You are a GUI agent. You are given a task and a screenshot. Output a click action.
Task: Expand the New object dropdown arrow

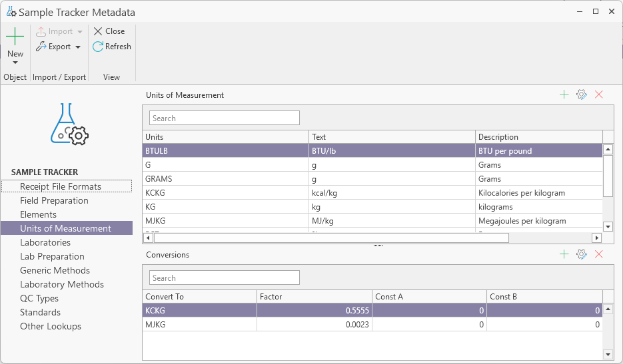pyautogui.click(x=15, y=63)
